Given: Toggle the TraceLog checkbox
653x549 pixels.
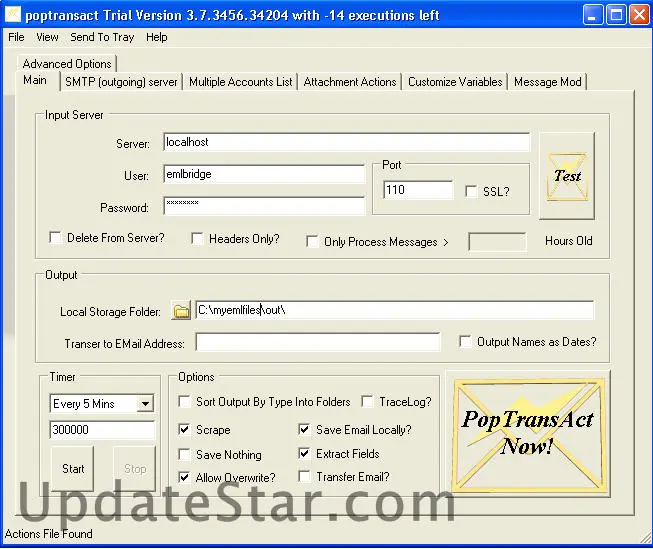Looking at the screenshot, I should coord(367,401).
